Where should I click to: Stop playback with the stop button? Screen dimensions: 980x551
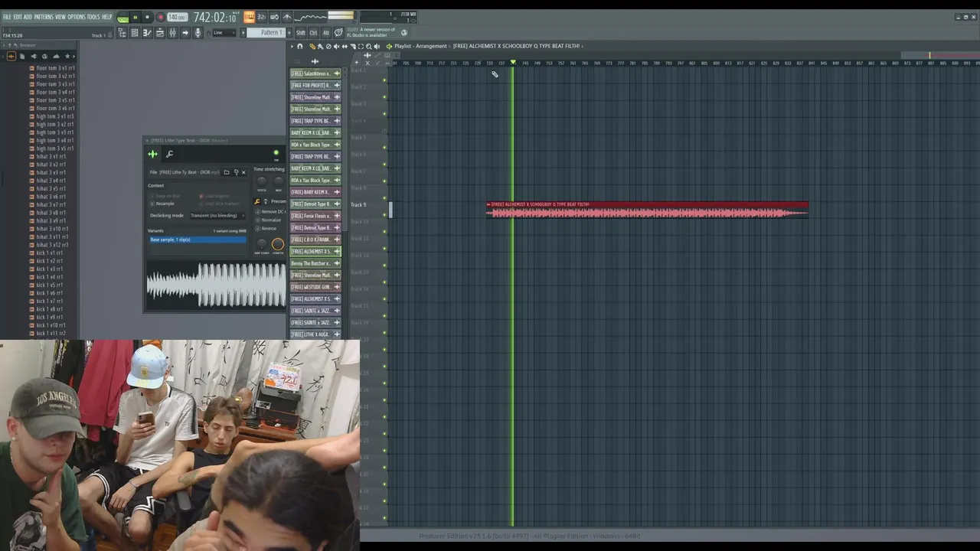point(148,18)
